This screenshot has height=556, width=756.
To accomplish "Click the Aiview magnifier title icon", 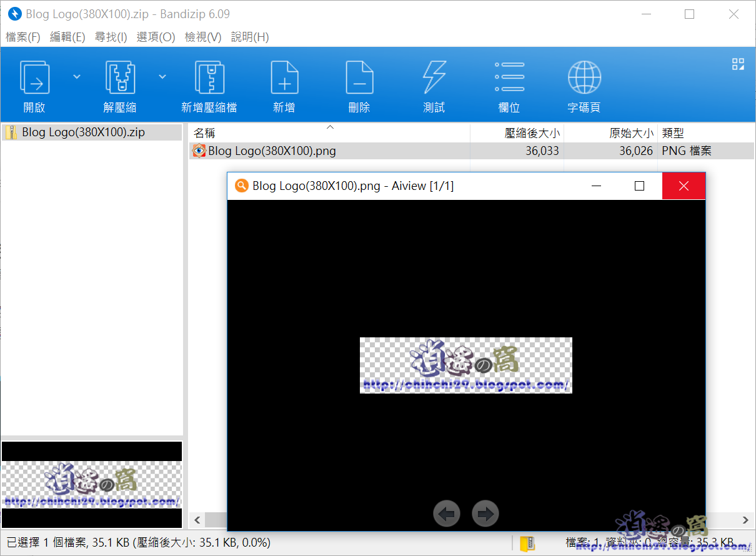I will pos(241,186).
